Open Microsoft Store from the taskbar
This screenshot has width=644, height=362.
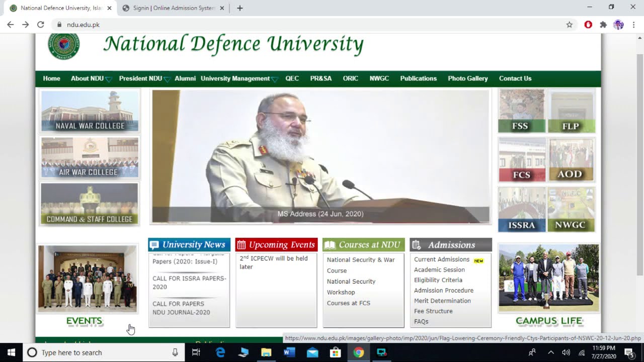(x=336, y=352)
